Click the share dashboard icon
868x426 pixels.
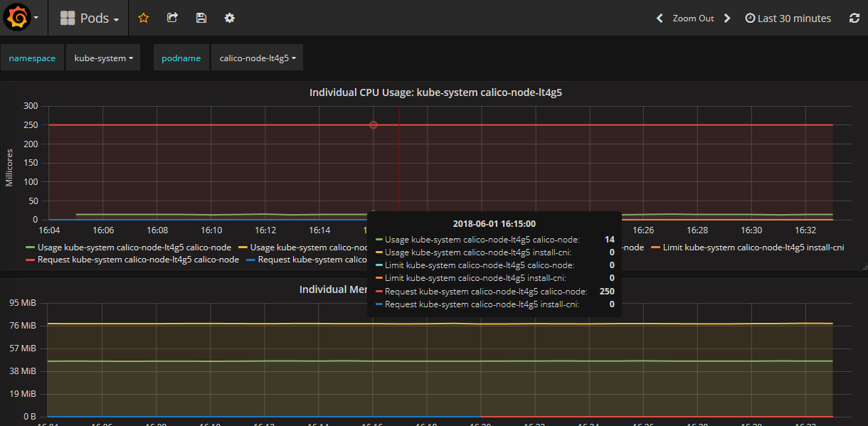click(172, 18)
